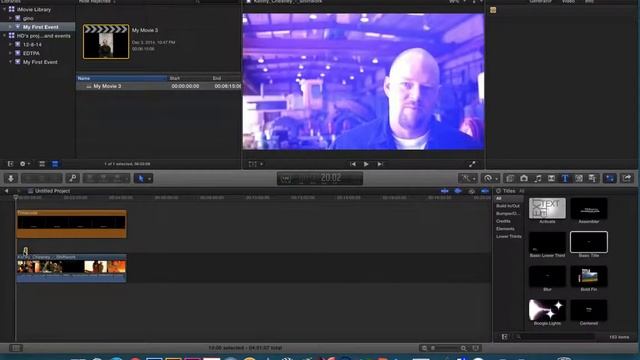Open the viewer Transform tool dropdown
The width and height of the screenshot is (640, 360).
(x=256, y=164)
